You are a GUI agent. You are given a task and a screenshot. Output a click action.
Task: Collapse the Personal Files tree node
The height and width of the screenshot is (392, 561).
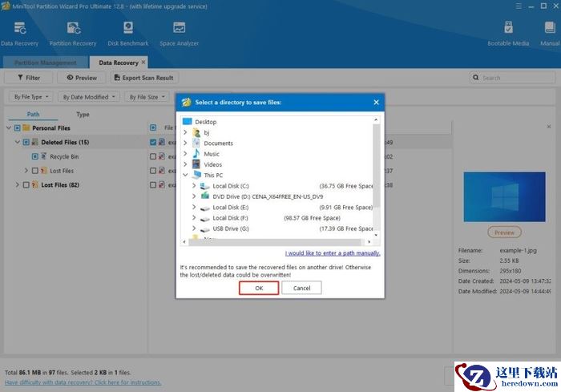click(9, 127)
